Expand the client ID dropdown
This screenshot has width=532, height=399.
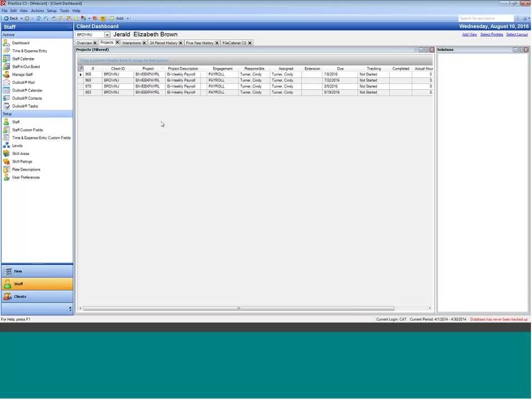(x=107, y=35)
